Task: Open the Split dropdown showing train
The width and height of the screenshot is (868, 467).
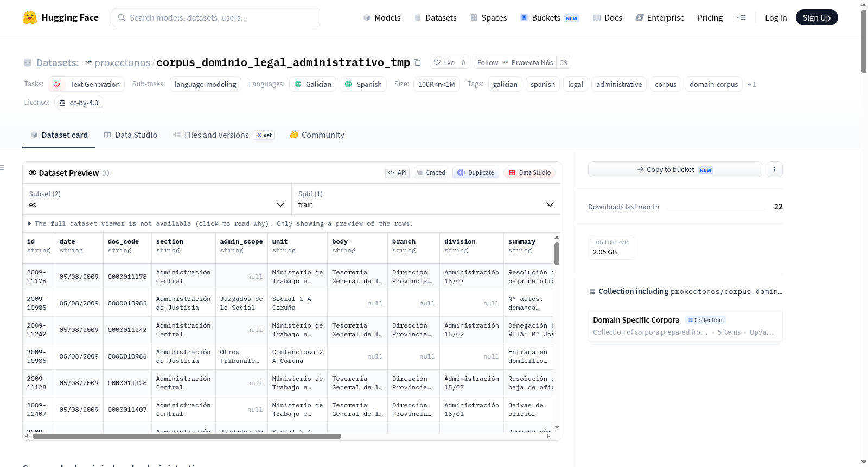Action: point(426,199)
